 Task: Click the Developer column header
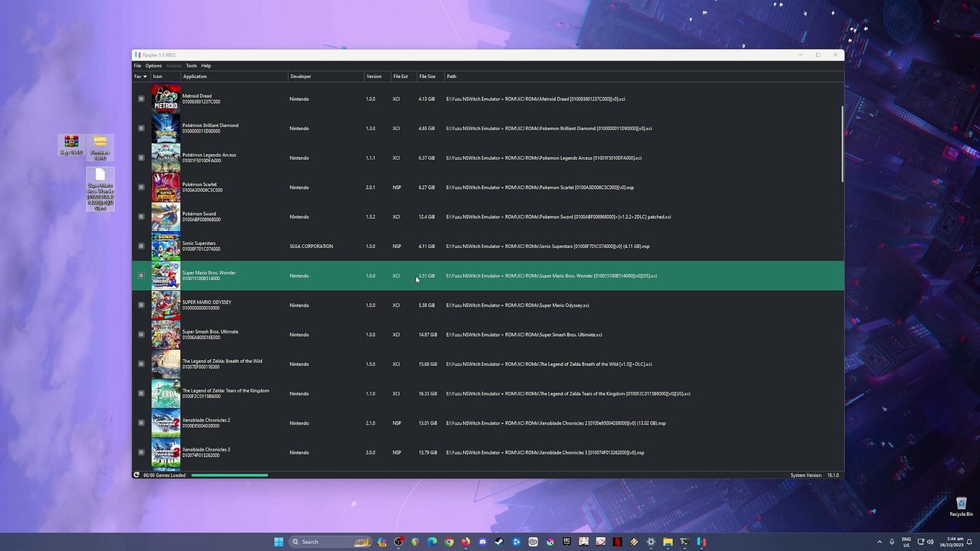(x=300, y=77)
